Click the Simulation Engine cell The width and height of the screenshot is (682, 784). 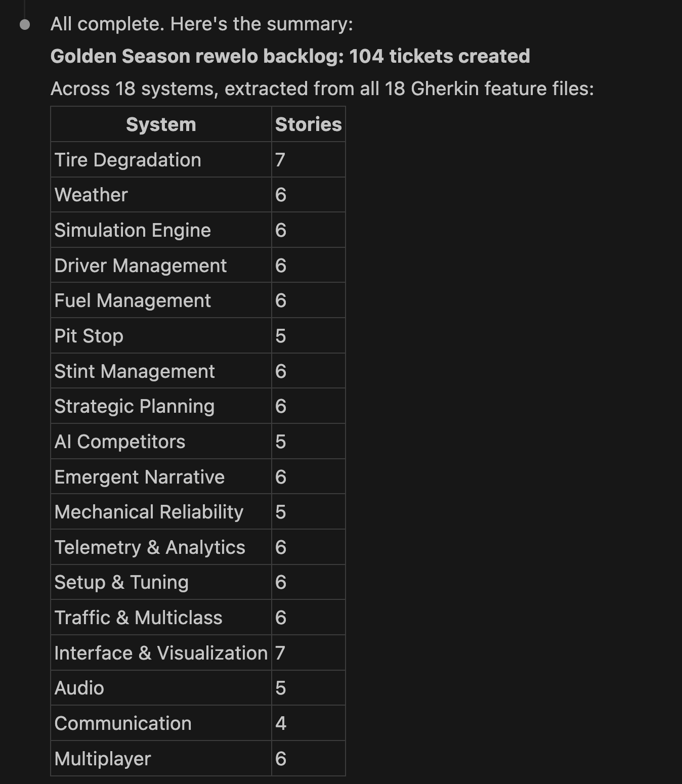161,230
